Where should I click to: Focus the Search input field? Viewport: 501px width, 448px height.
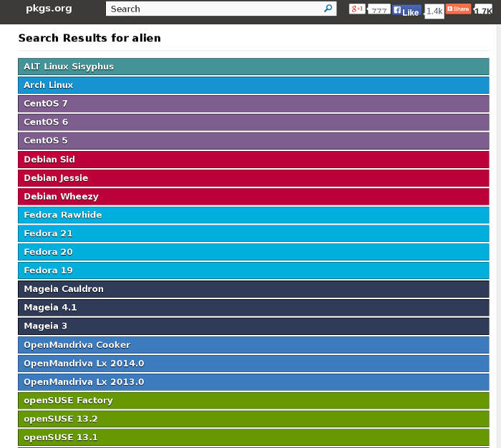point(215,9)
